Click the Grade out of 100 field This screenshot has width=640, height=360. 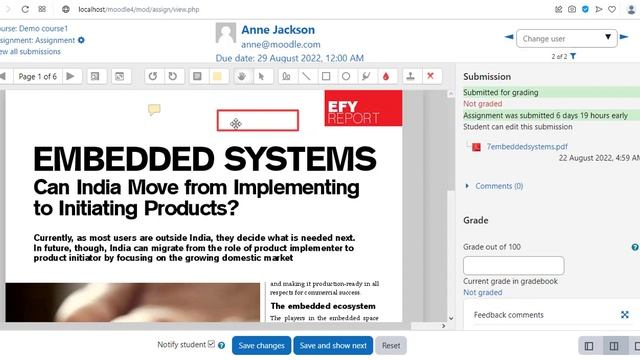coord(513,266)
